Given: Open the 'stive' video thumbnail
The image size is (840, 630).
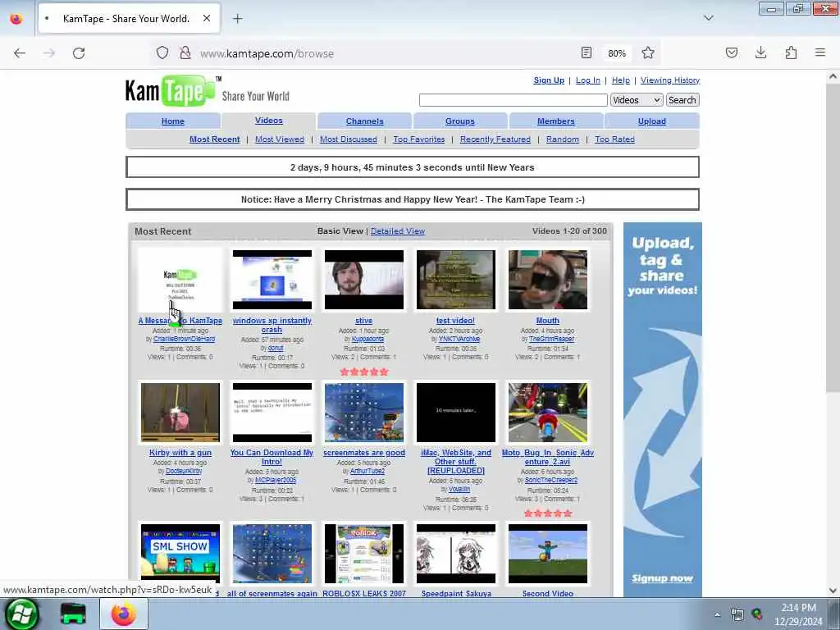Looking at the screenshot, I should coord(364,280).
